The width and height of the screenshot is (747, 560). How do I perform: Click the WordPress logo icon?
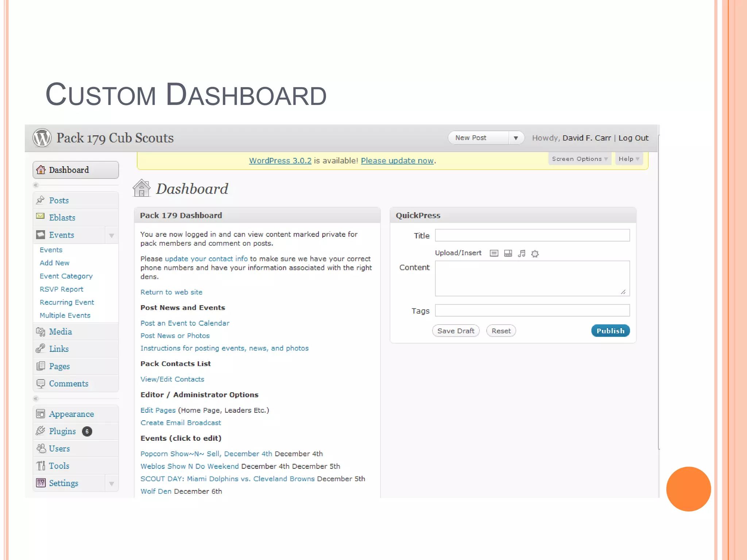coord(42,138)
